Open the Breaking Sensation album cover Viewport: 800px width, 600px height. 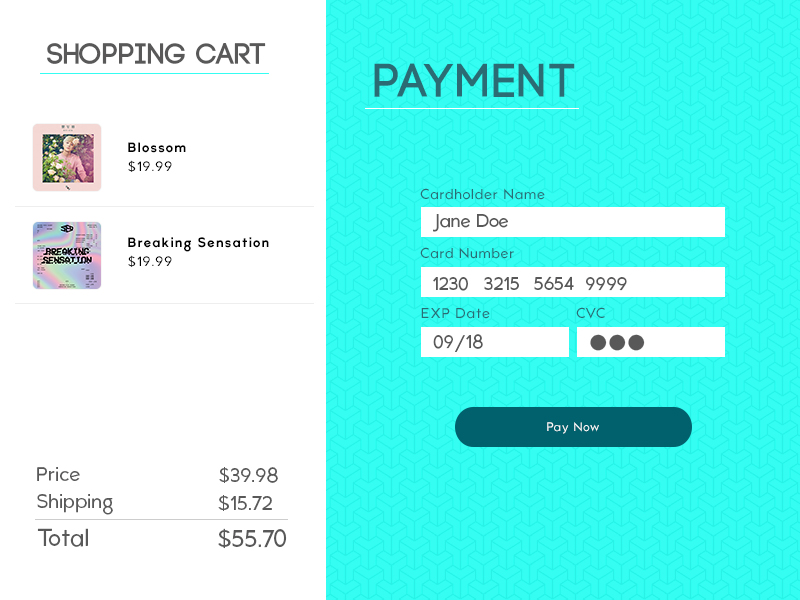pyautogui.click(x=67, y=256)
